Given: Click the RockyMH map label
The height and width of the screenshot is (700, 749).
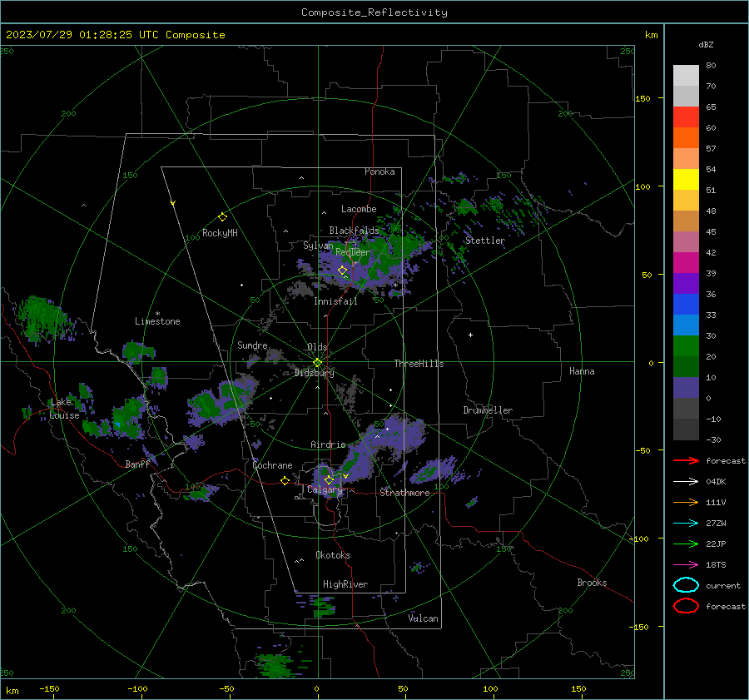Looking at the screenshot, I should tap(220, 233).
